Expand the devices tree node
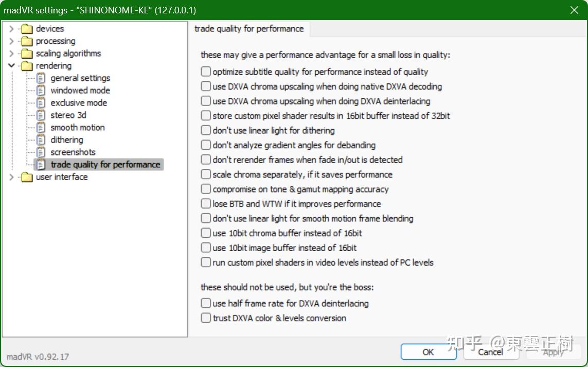The height and width of the screenshot is (367, 588). 11,28
